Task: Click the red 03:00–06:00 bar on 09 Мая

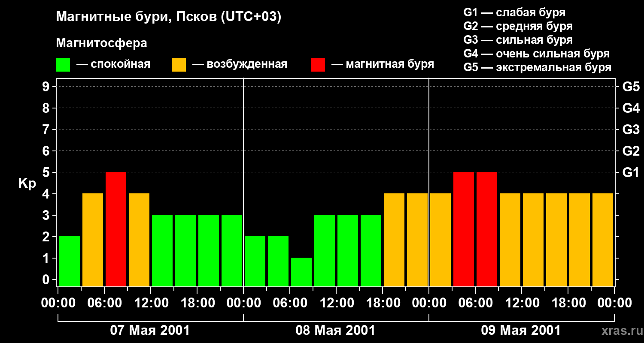Action: pyautogui.click(x=464, y=229)
